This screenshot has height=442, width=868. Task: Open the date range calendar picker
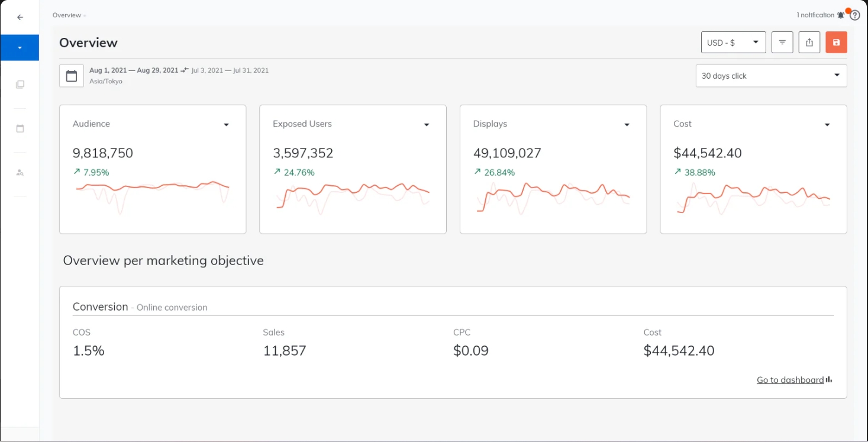[72, 76]
